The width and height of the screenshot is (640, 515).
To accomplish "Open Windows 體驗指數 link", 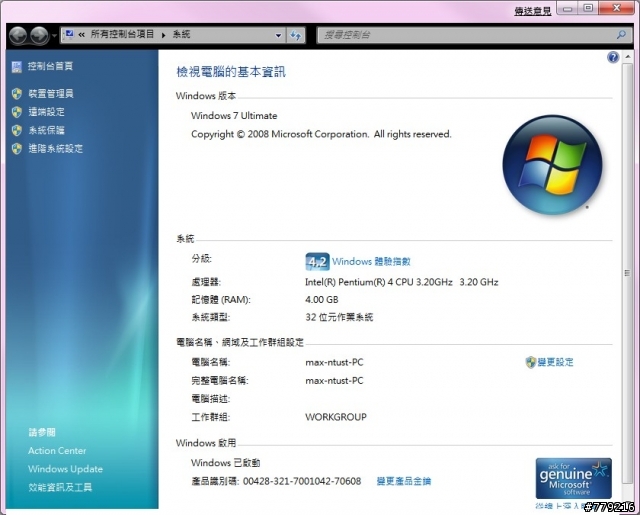I will (371, 262).
